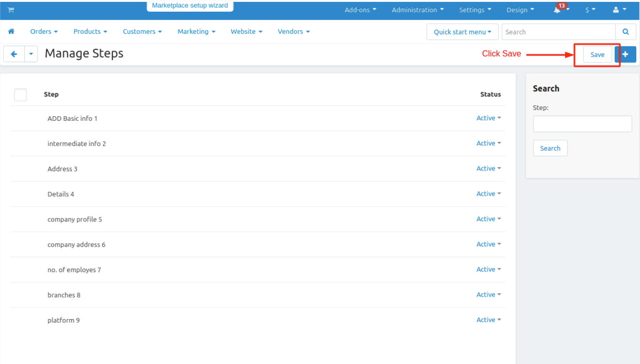
Task: Focus the Step search input field
Action: click(x=582, y=124)
